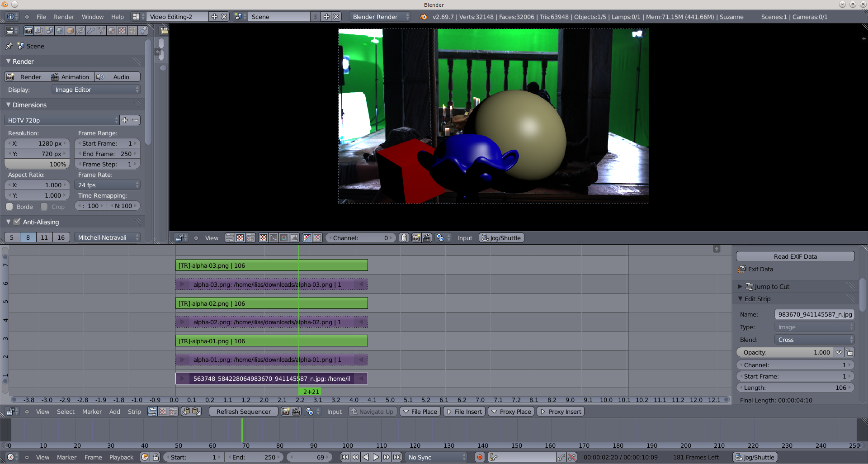Click the Blender logo icon in the info bar
Image resolution: width=868 pixels, height=464 pixels.
pos(423,17)
